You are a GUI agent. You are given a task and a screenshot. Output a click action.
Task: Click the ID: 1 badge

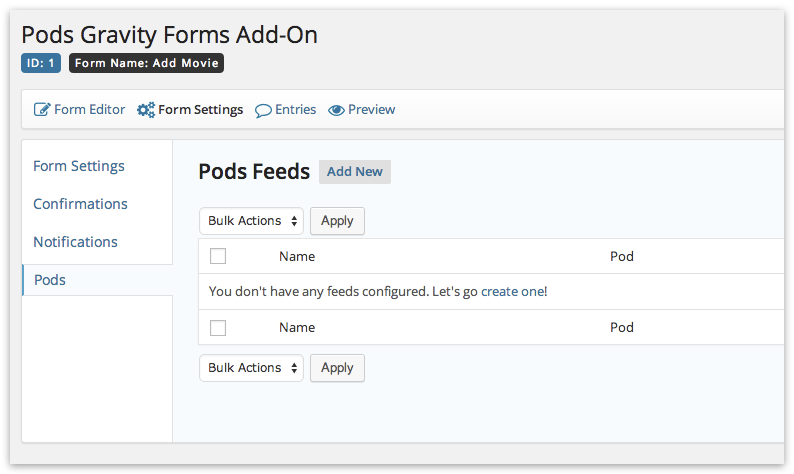pyautogui.click(x=41, y=63)
